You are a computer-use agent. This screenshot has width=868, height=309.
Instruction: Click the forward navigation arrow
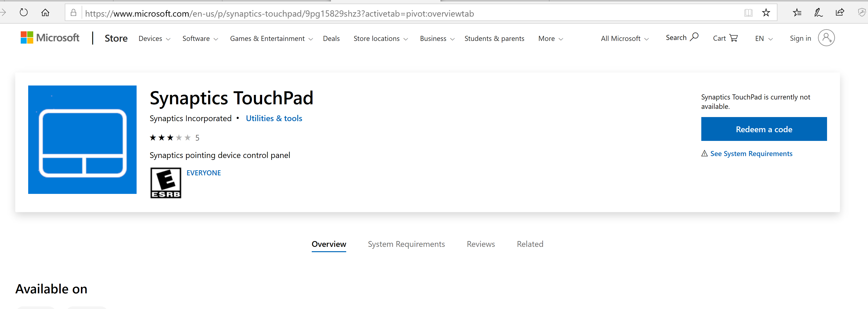click(3, 13)
